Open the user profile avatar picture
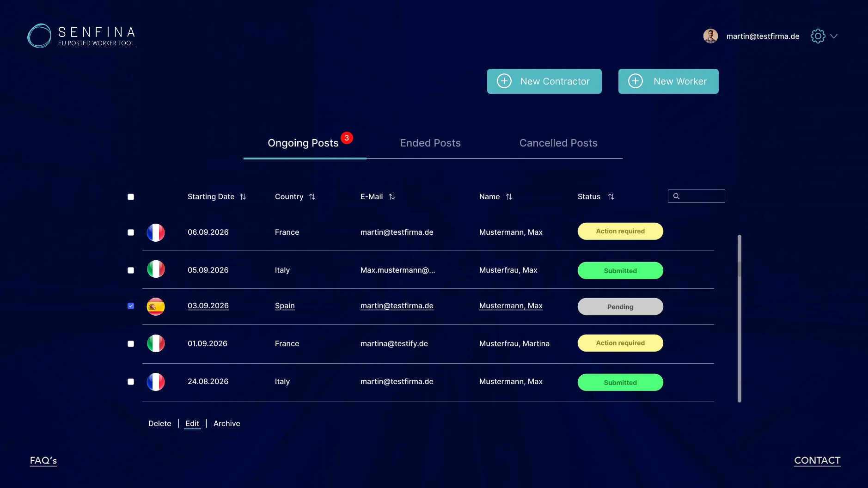 pyautogui.click(x=710, y=36)
